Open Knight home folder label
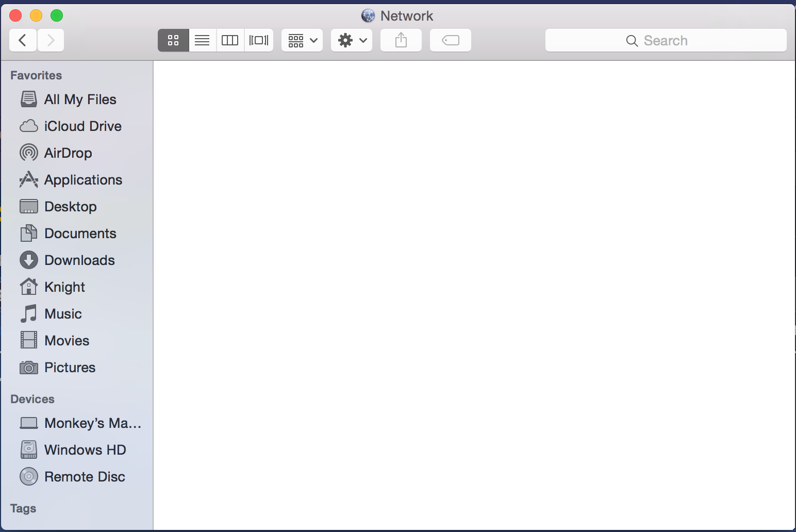 point(65,287)
